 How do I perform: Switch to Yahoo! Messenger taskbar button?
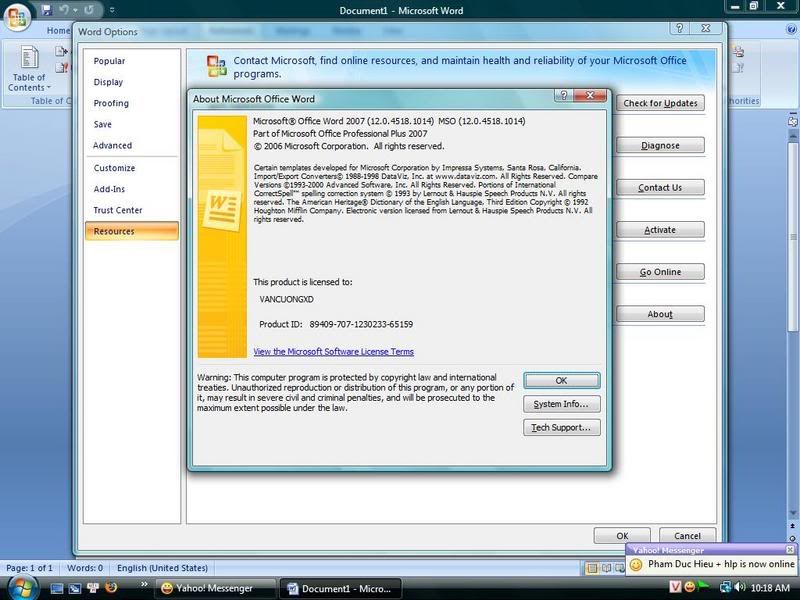[x=215, y=588]
